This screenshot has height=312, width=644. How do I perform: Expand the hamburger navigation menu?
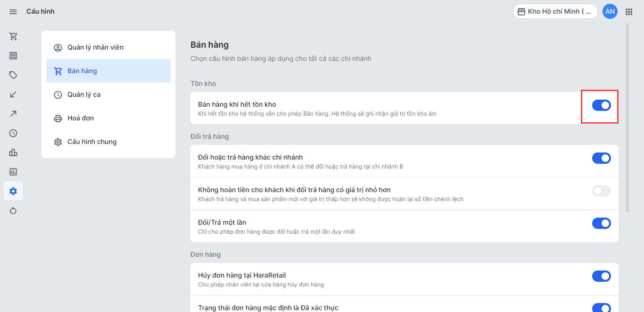13,11
